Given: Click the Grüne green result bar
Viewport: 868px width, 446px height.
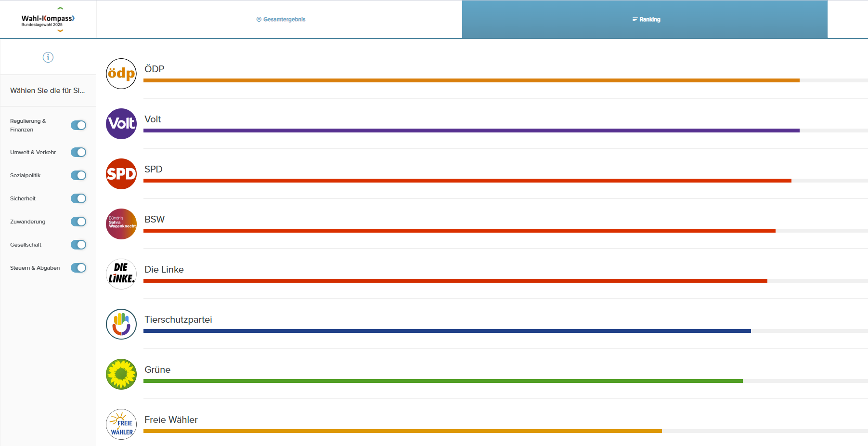Looking at the screenshot, I should [443, 381].
